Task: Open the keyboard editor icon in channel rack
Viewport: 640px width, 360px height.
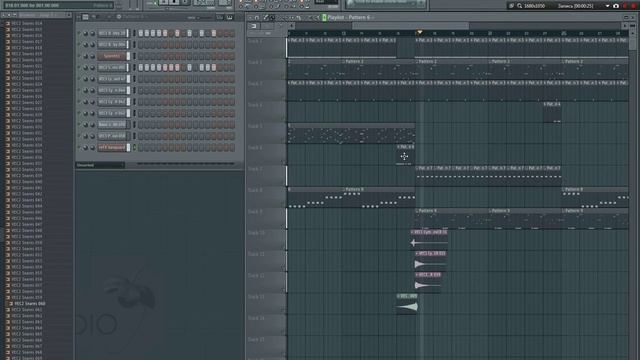Action: [x=230, y=17]
